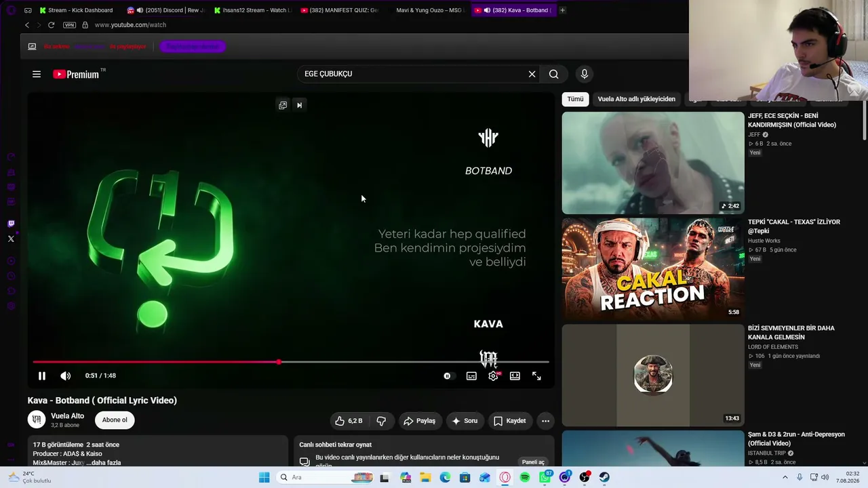Open a new browser tab
Screen dimensions: 868x488
point(562,10)
